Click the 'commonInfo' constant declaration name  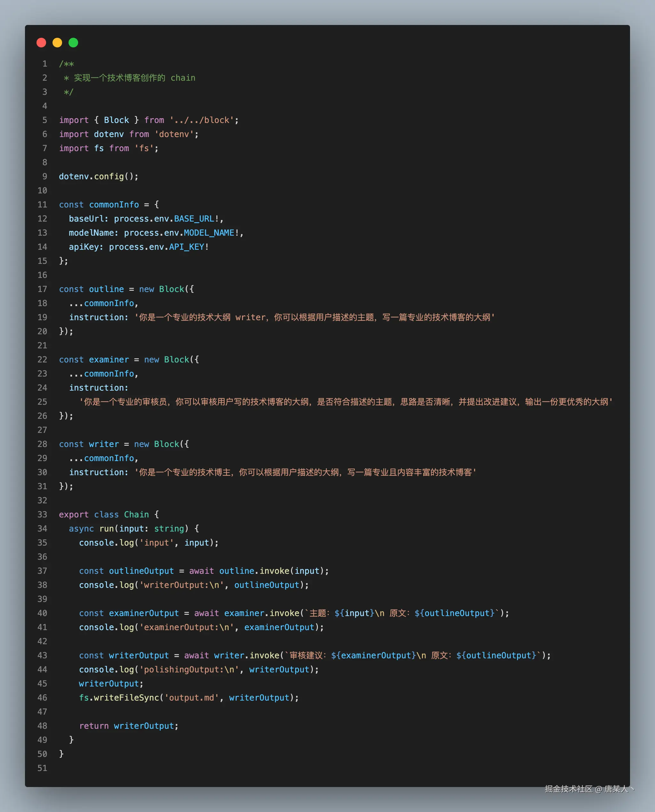pos(114,205)
